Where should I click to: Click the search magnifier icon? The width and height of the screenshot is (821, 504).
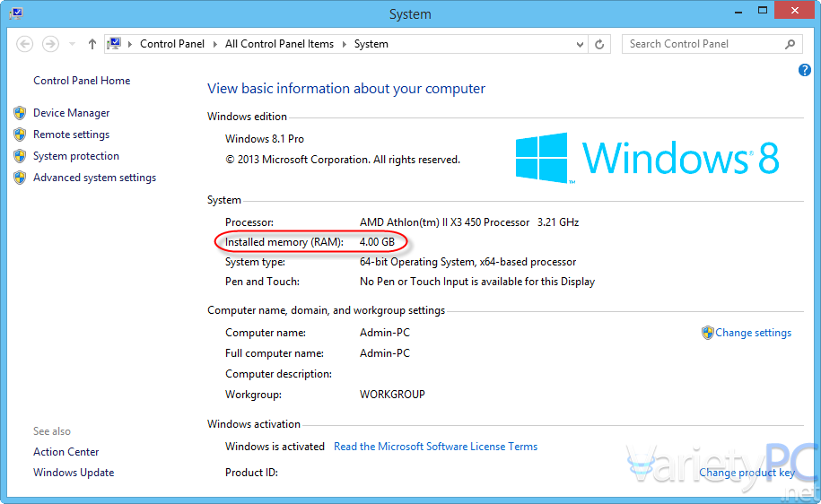pyautogui.click(x=790, y=45)
